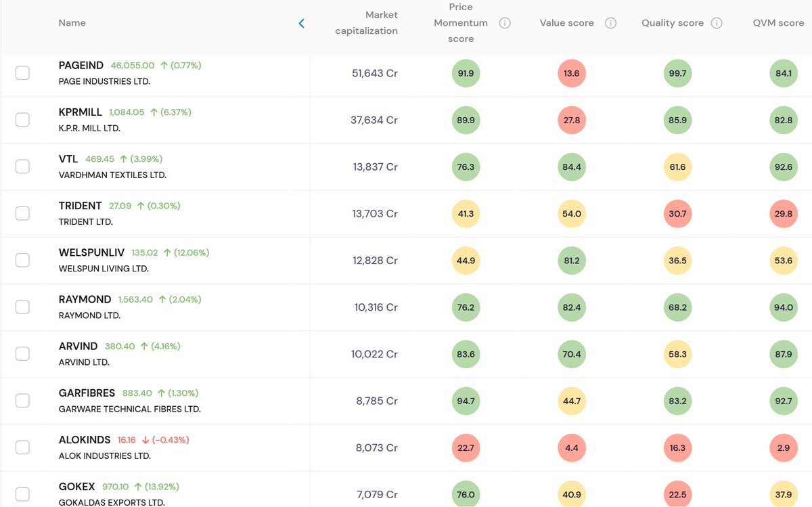Click TRIDENT QVM score 29.8 badge
The width and height of the screenshot is (812, 507).
pos(784,213)
